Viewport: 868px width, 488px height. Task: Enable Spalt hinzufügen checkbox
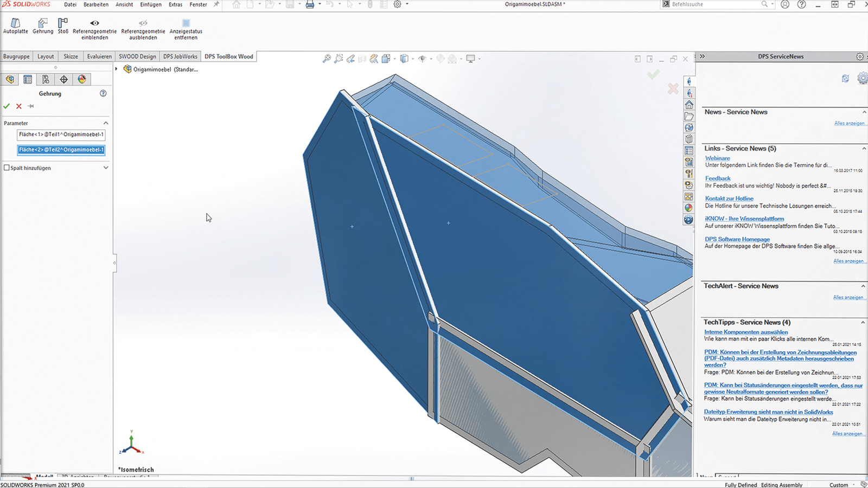(x=7, y=168)
